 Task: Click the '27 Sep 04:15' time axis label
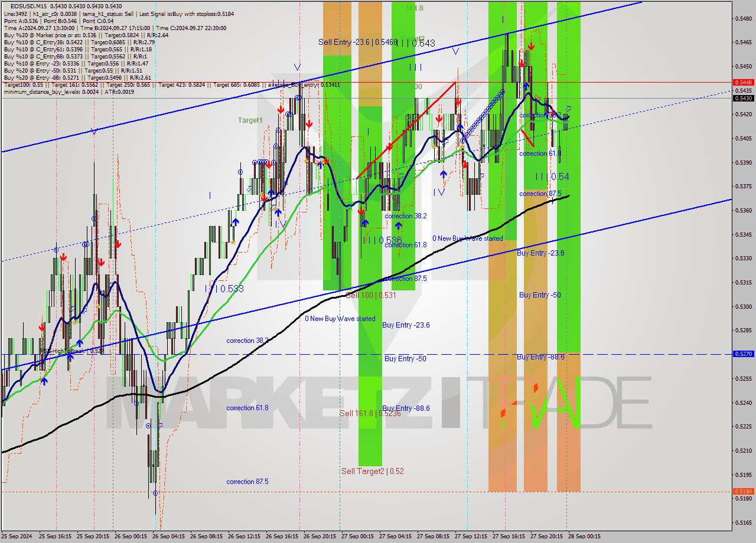coord(395,537)
